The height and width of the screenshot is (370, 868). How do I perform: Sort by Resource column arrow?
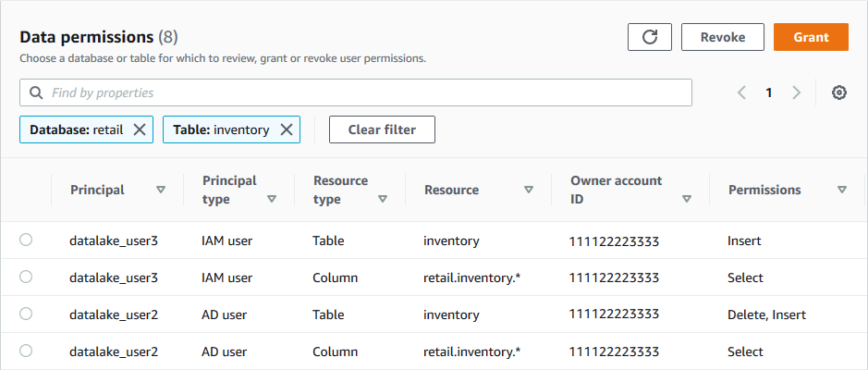point(529,190)
